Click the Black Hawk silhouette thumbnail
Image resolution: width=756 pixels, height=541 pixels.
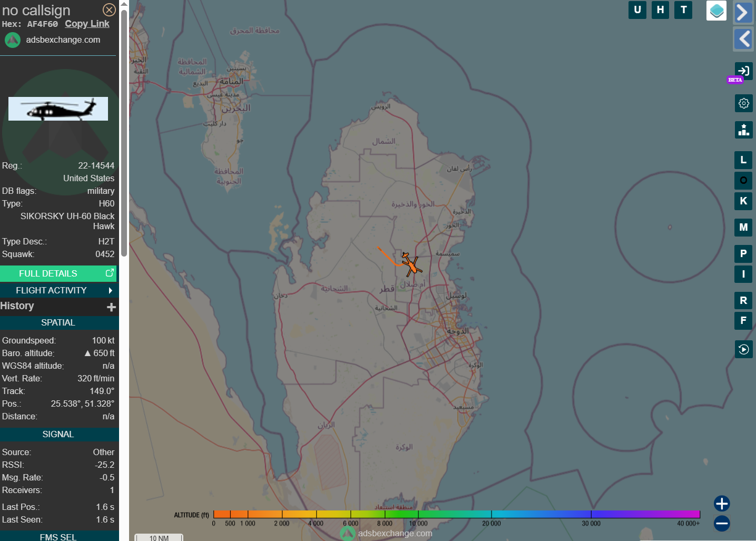click(58, 109)
